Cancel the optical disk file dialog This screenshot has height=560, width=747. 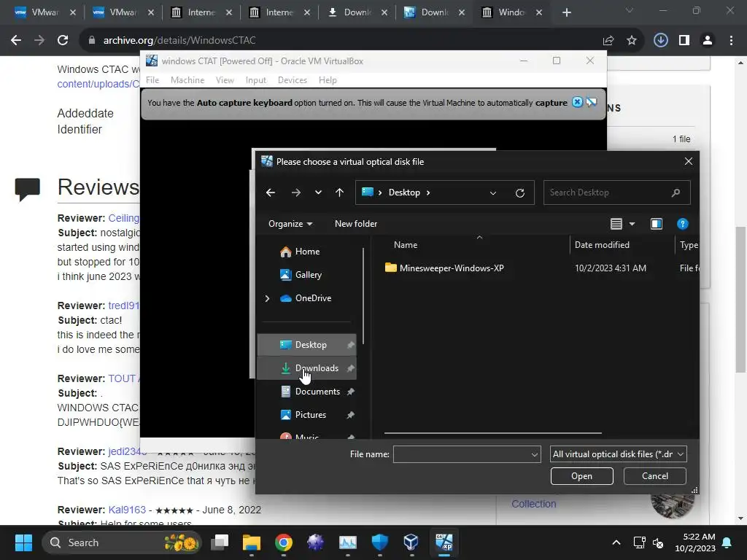(654, 476)
